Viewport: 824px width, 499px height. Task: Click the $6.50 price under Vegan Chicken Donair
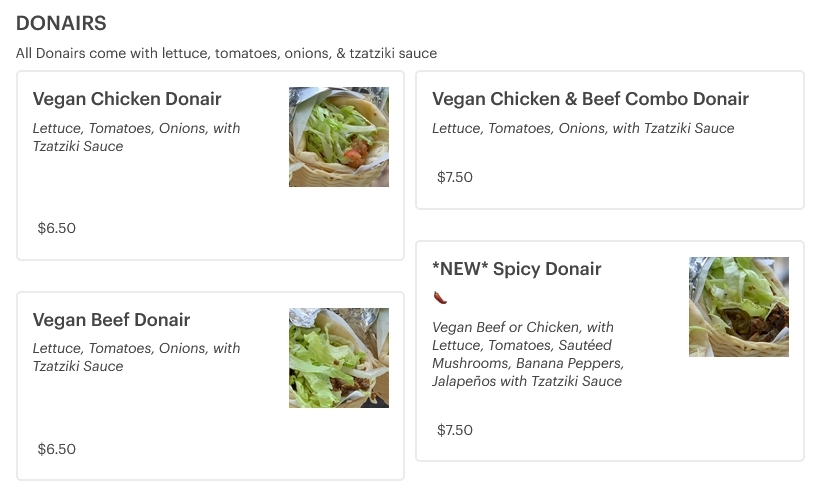(x=57, y=228)
